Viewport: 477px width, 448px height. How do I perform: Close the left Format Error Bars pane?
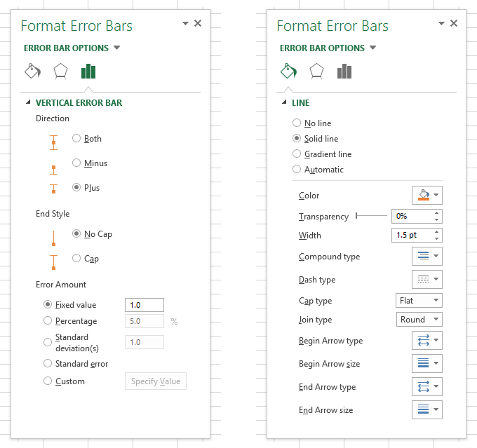click(198, 23)
